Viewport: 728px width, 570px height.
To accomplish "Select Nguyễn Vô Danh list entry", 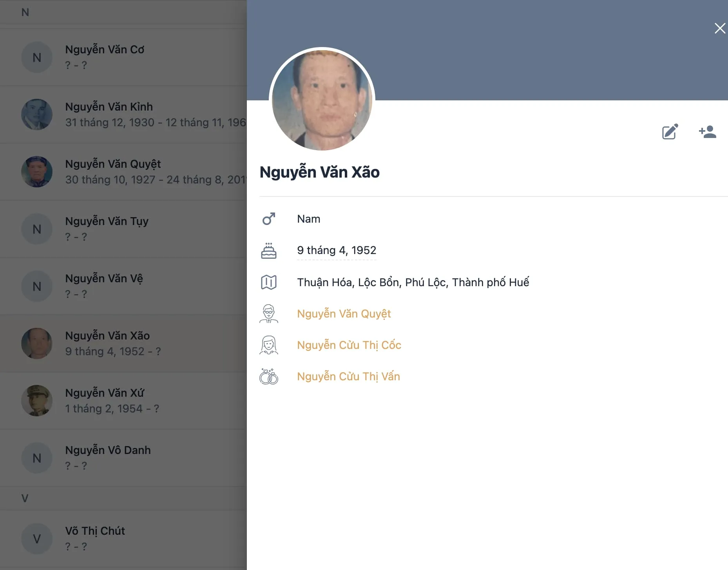I will (x=108, y=450).
